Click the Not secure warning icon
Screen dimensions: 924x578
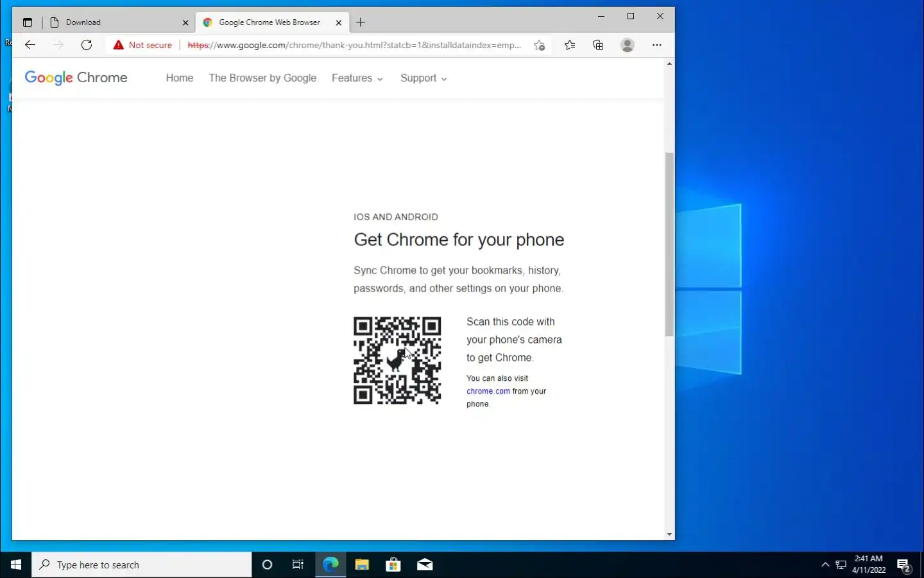click(x=119, y=45)
